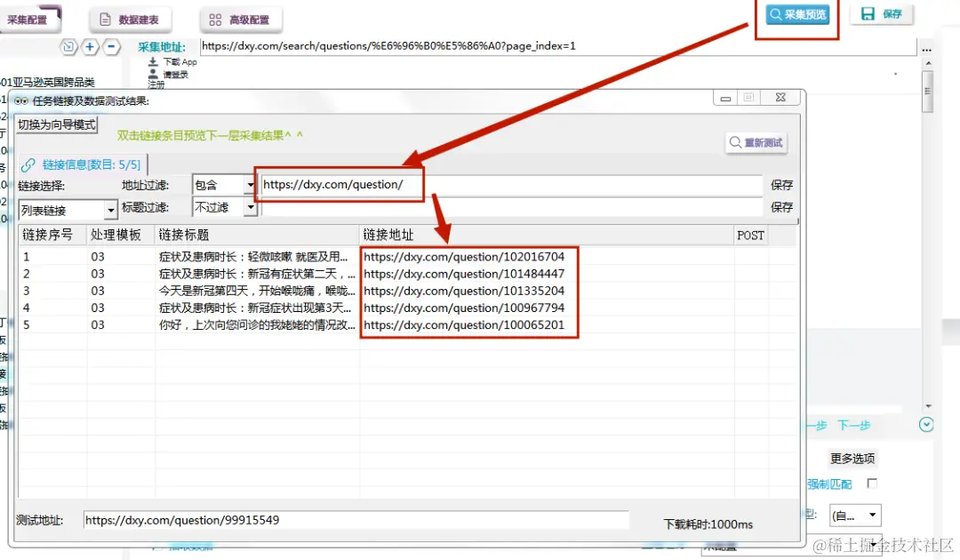Click 保存 beside the title filter
960x560 pixels.
[781, 207]
